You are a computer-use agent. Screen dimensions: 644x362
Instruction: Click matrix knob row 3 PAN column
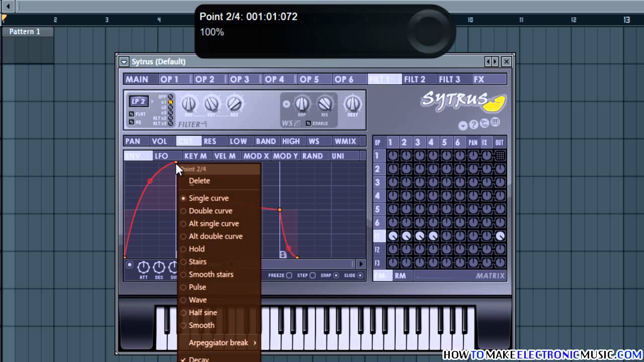click(x=473, y=183)
